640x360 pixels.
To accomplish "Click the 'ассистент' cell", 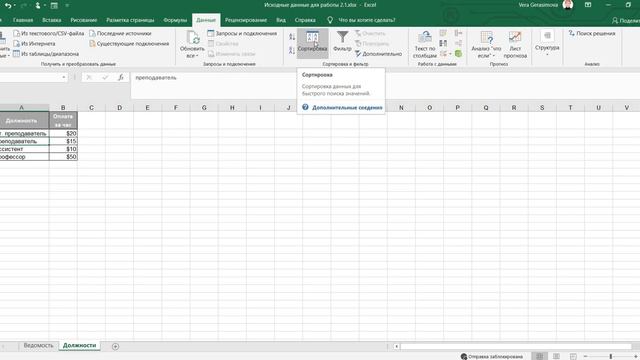I will 24,149.
